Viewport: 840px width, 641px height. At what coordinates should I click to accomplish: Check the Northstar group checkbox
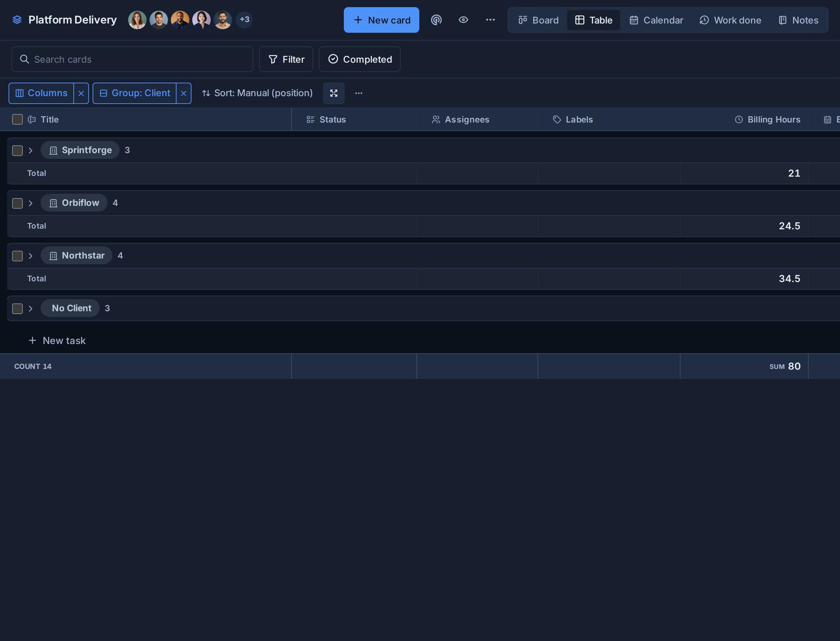tap(17, 256)
